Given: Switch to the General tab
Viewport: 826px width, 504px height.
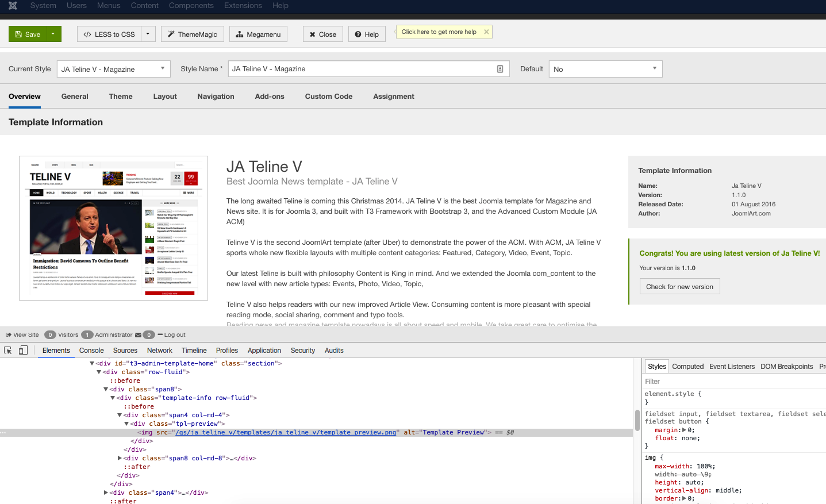Looking at the screenshot, I should (x=75, y=97).
